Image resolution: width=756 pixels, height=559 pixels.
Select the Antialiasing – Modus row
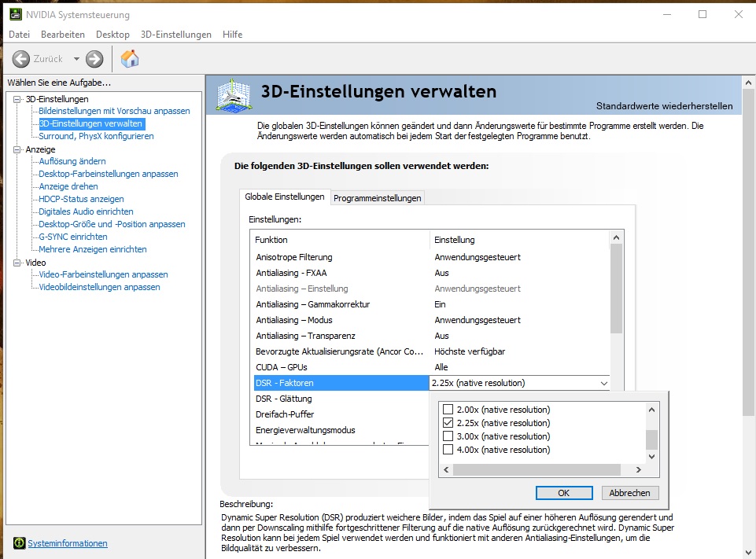coord(432,321)
